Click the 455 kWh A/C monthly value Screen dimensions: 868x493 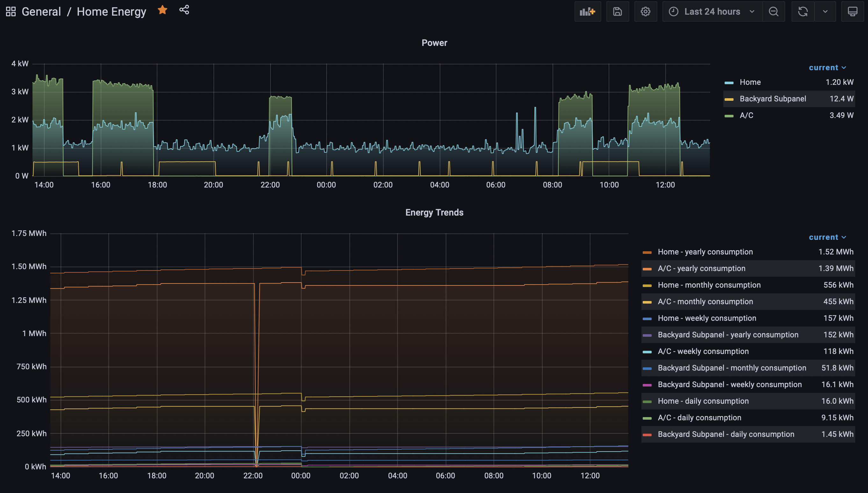pyautogui.click(x=838, y=302)
